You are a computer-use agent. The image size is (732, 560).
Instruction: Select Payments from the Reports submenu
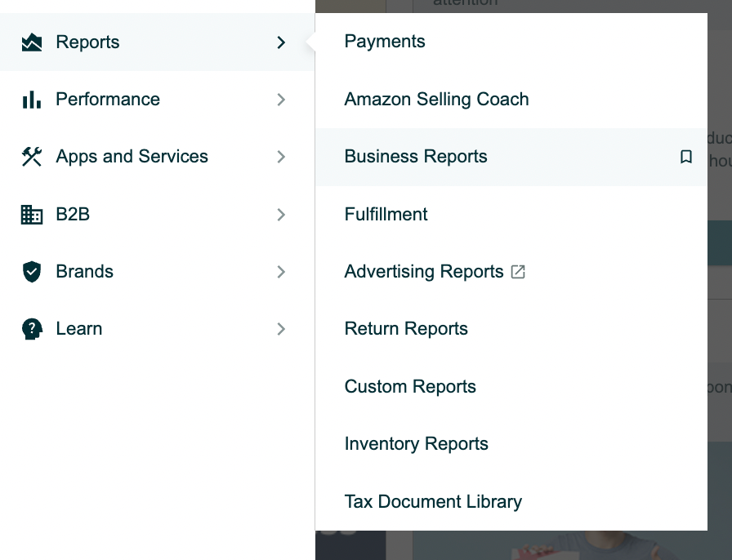511,42
